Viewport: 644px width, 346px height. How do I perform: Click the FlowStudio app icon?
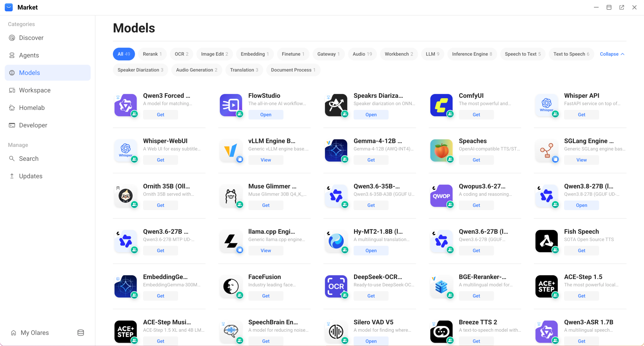(x=231, y=105)
